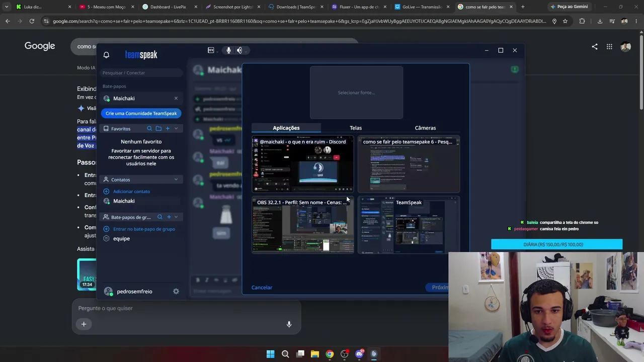The height and width of the screenshot is (362, 644).
Task: Start voice input in Google's ask box
Action: point(289,324)
